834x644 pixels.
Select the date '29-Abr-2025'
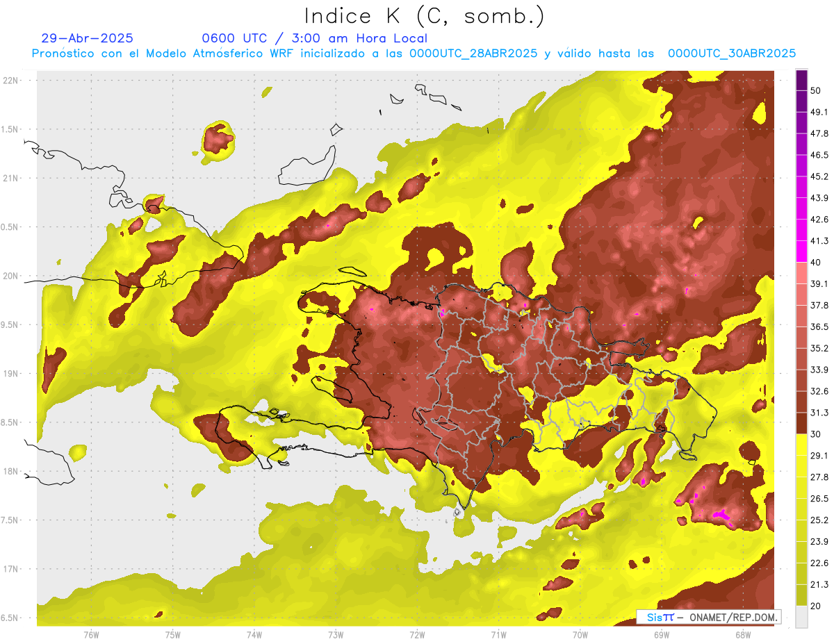(x=87, y=38)
